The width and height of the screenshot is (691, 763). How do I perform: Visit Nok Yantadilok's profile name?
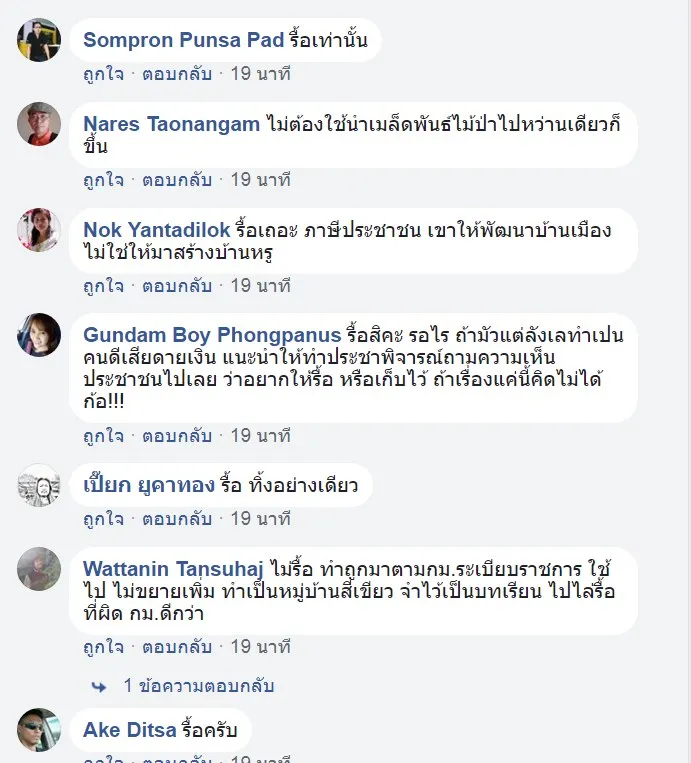pos(157,230)
